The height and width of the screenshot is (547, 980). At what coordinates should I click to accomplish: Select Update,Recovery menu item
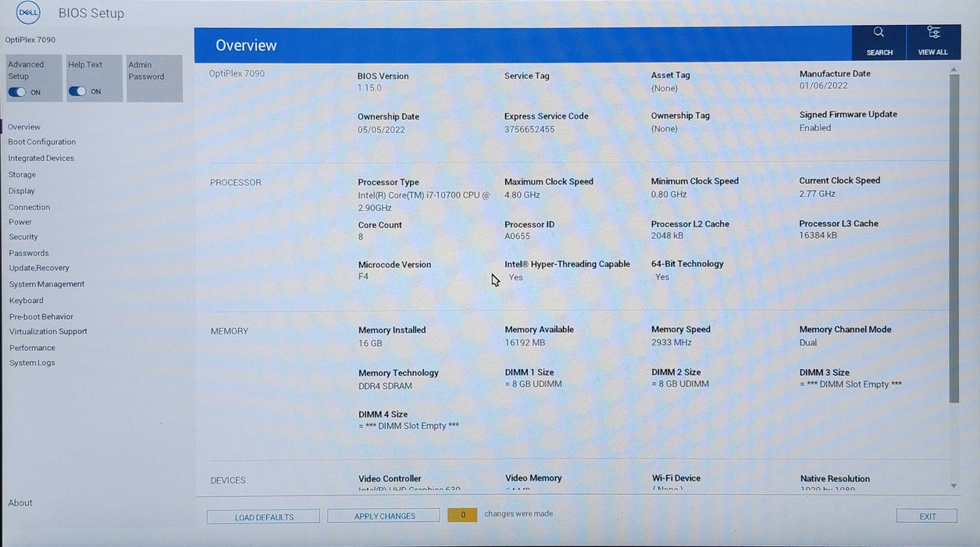click(39, 268)
